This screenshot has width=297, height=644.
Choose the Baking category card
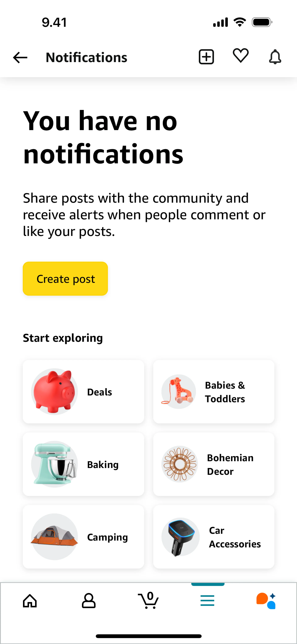click(84, 464)
